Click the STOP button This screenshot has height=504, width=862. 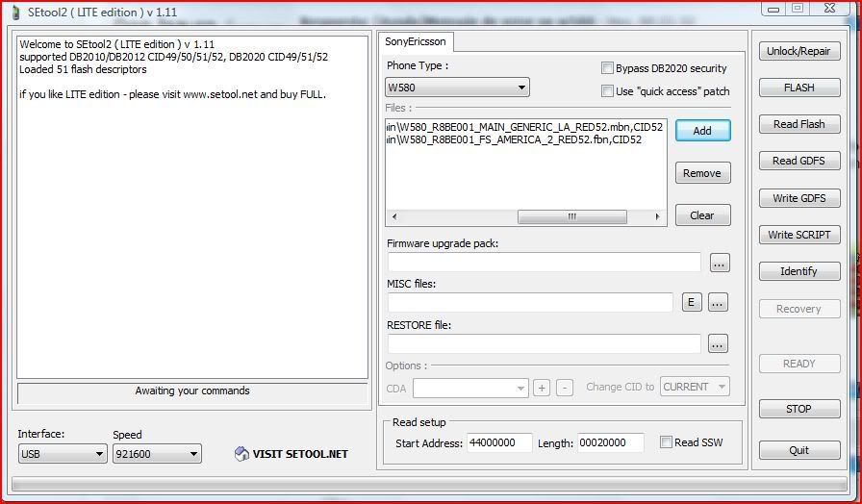click(x=799, y=409)
